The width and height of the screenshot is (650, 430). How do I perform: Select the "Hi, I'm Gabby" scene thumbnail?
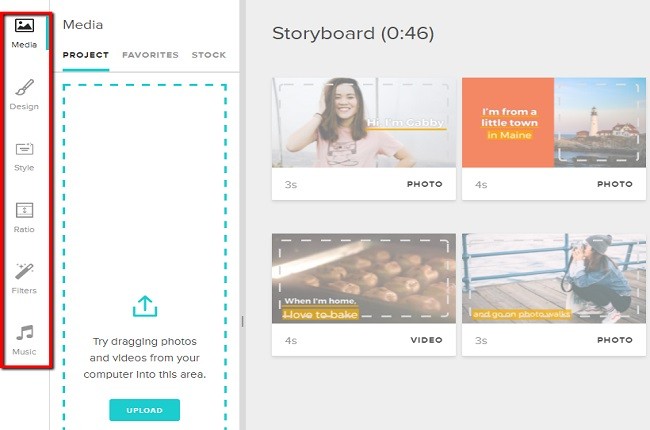click(x=364, y=122)
